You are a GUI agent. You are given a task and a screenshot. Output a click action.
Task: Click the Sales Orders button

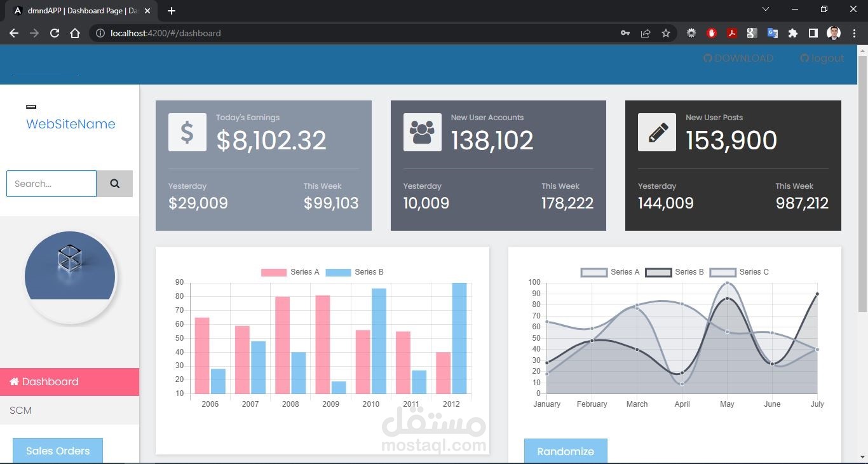click(x=58, y=451)
